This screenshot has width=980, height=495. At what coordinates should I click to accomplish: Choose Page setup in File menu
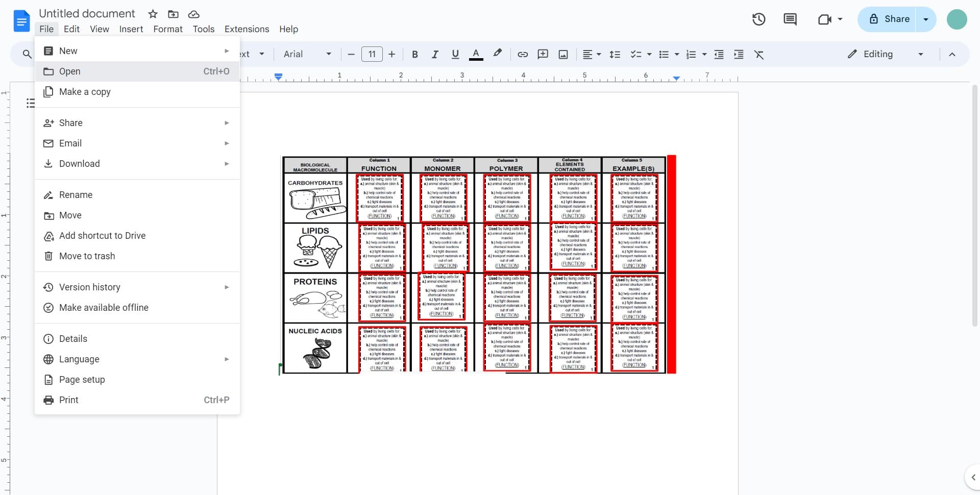point(82,379)
